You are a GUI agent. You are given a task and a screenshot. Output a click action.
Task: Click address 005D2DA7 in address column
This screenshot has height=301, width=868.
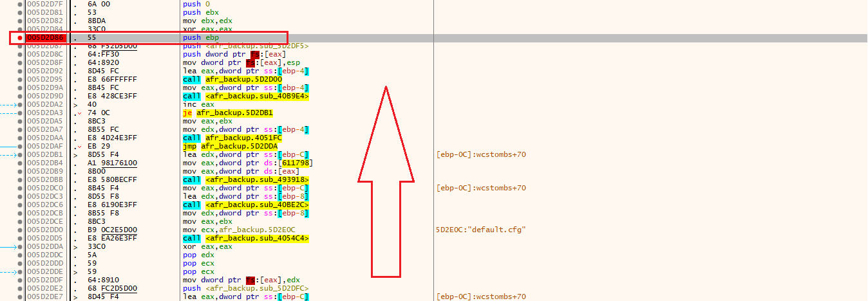click(45, 129)
